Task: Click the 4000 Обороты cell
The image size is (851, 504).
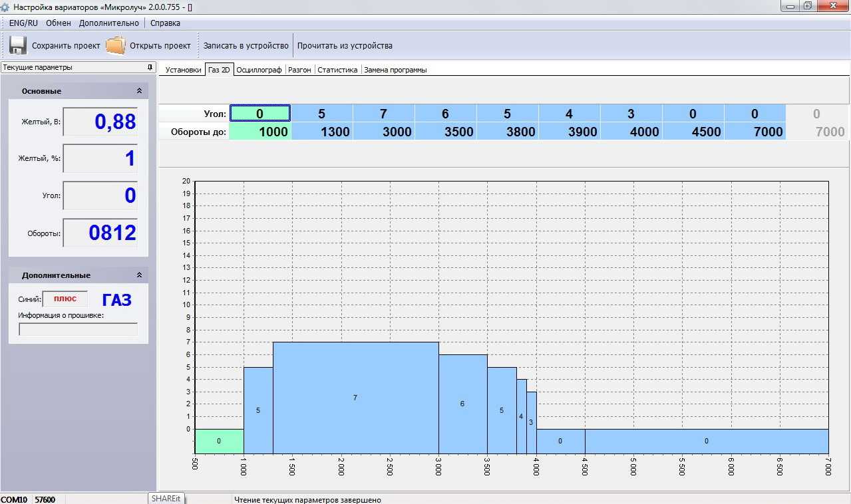Action: [x=631, y=132]
